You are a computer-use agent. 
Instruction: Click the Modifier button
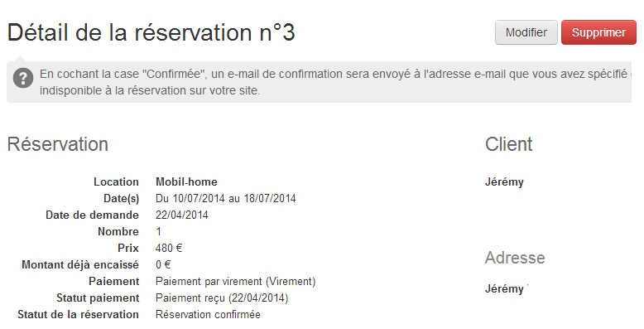tap(526, 32)
